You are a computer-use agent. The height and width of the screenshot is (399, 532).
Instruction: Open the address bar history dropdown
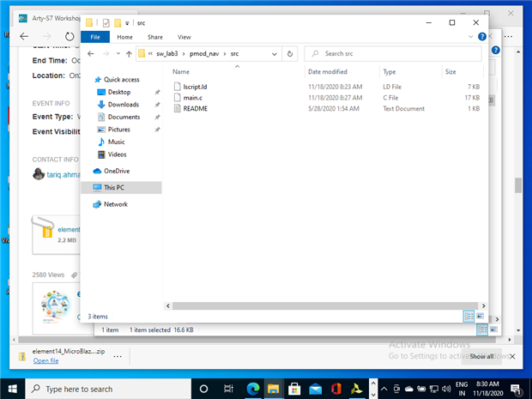point(275,53)
